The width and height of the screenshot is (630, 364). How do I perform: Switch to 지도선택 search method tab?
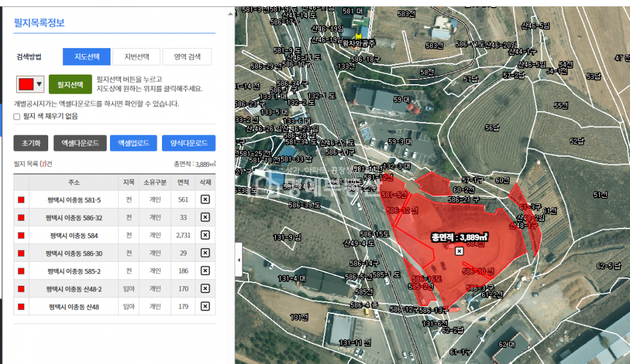coord(87,56)
